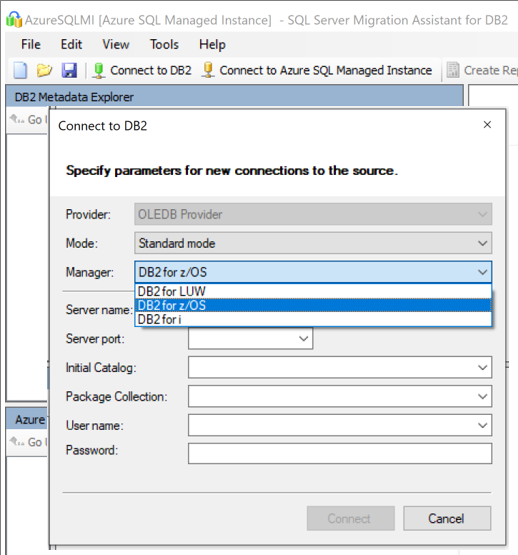
Task: Choose DB2 for i in Manager list
Action: (313, 319)
